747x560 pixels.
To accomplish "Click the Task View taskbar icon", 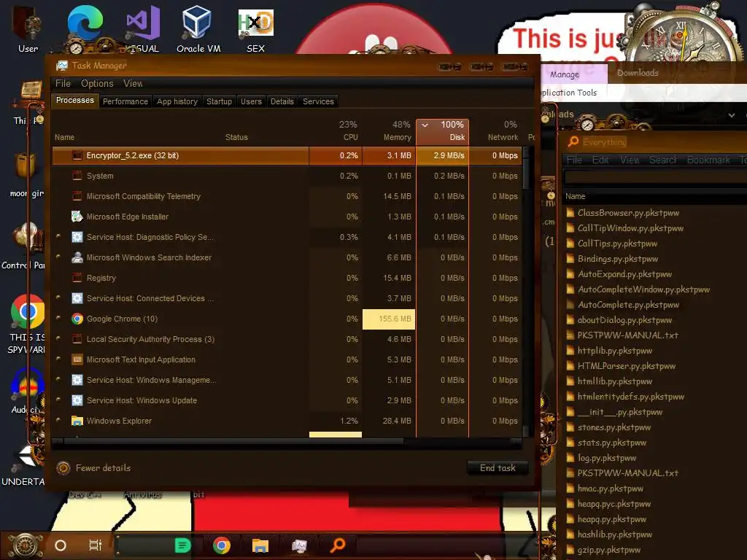I will [96, 545].
